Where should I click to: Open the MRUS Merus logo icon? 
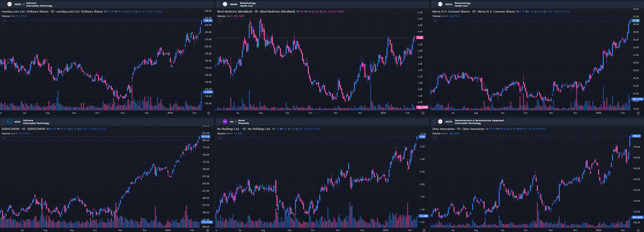(440, 4)
